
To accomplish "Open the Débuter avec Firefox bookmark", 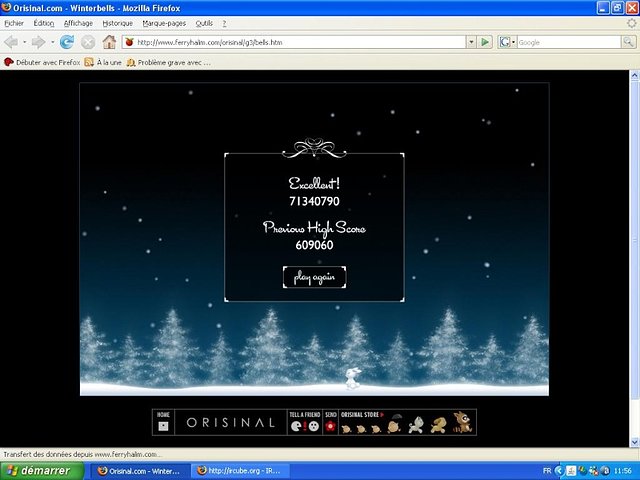I will tap(41, 62).
